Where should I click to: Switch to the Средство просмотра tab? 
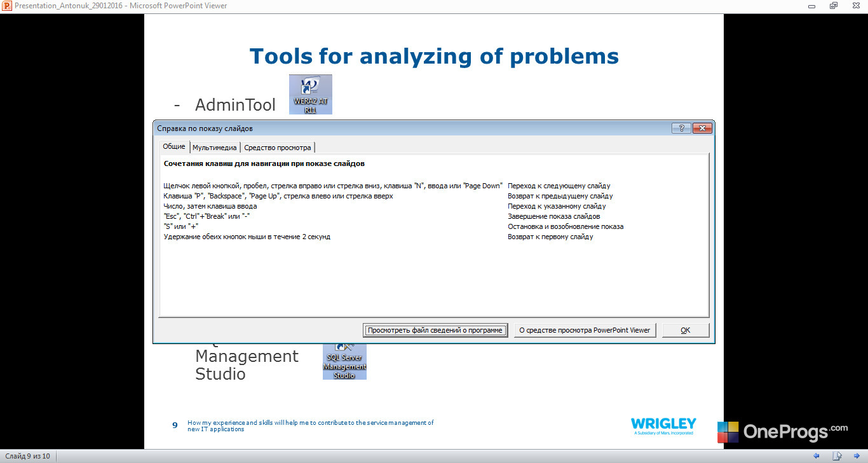pyautogui.click(x=278, y=148)
